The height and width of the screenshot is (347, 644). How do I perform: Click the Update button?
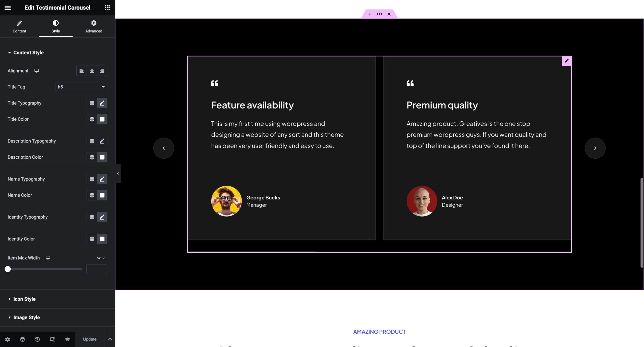click(90, 339)
